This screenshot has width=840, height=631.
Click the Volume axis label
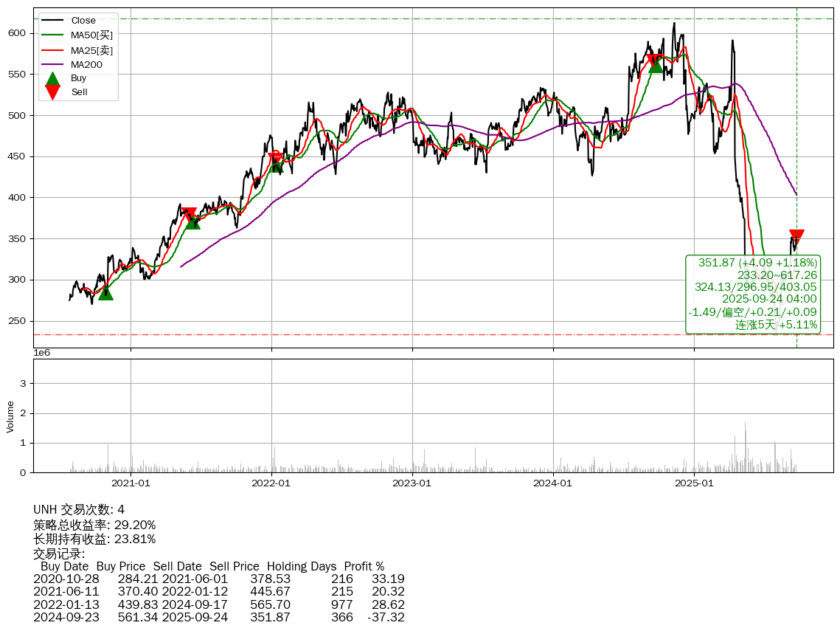click(10, 416)
